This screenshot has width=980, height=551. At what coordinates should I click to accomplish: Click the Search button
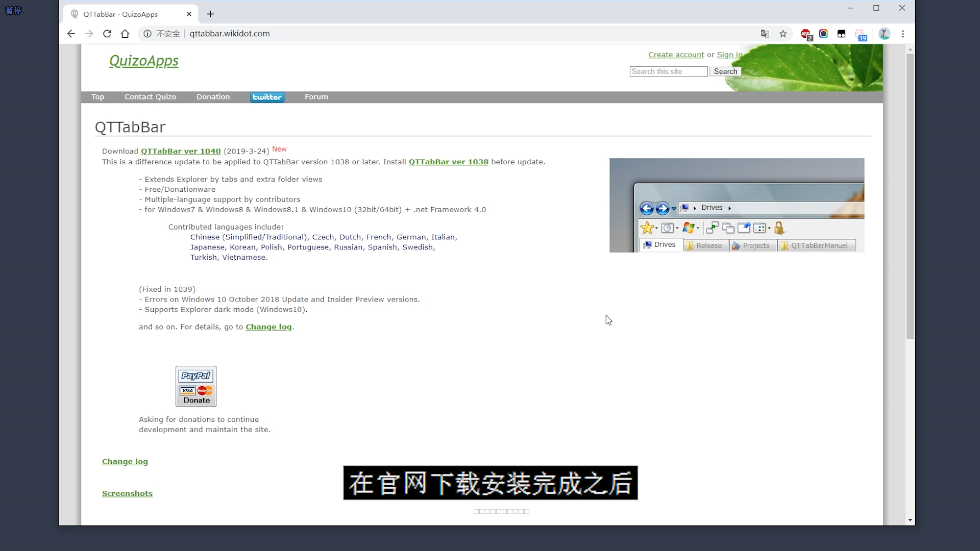[x=725, y=71]
